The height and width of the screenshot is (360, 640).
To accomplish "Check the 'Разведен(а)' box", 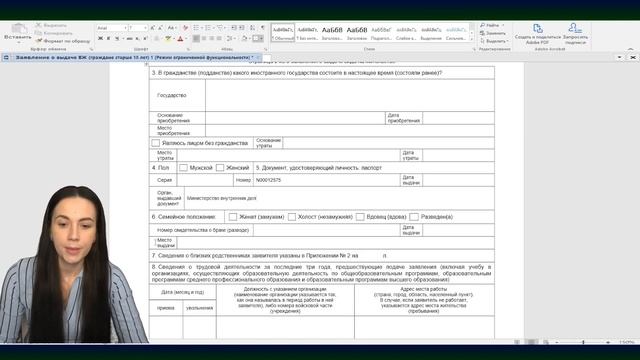I will click(x=414, y=217).
